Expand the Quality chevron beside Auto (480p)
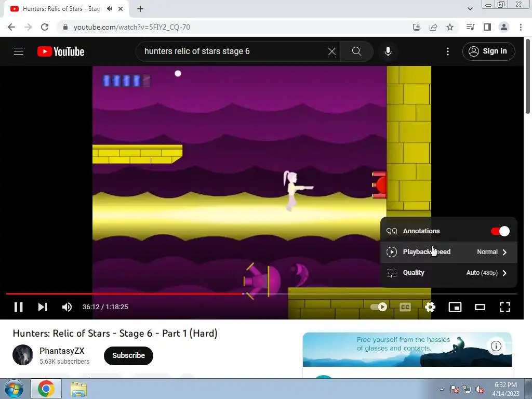This screenshot has height=399, width=532. (x=504, y=273)
